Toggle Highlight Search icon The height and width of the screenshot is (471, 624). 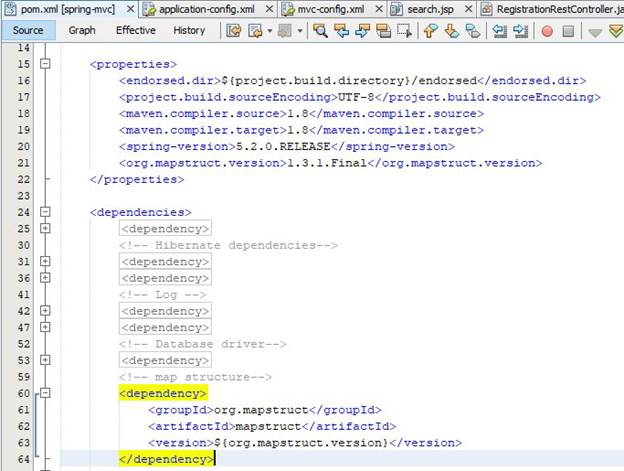(383, 31)
